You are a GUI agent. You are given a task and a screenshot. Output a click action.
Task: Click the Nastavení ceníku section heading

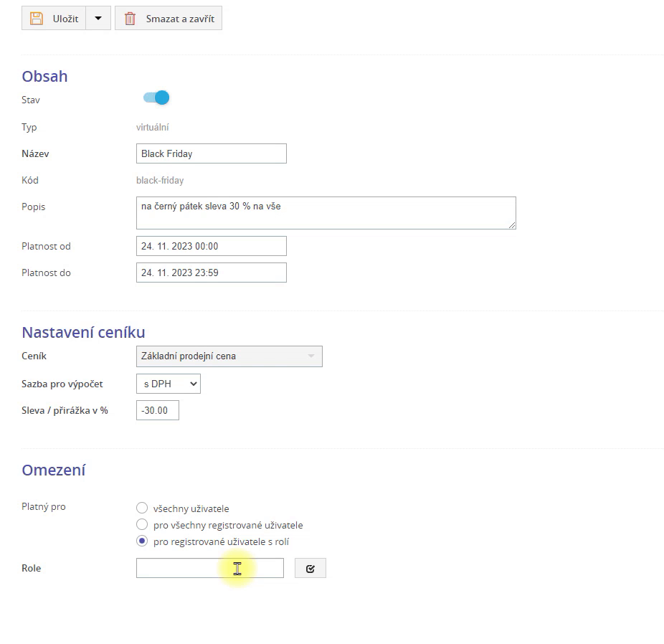pyautogui.click(x=83, y=332)
